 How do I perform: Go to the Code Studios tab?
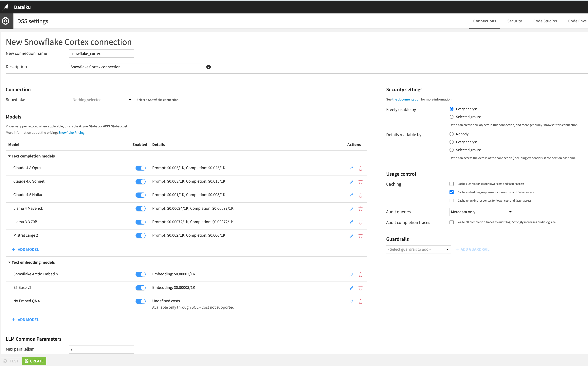click(x=545, y=21)
